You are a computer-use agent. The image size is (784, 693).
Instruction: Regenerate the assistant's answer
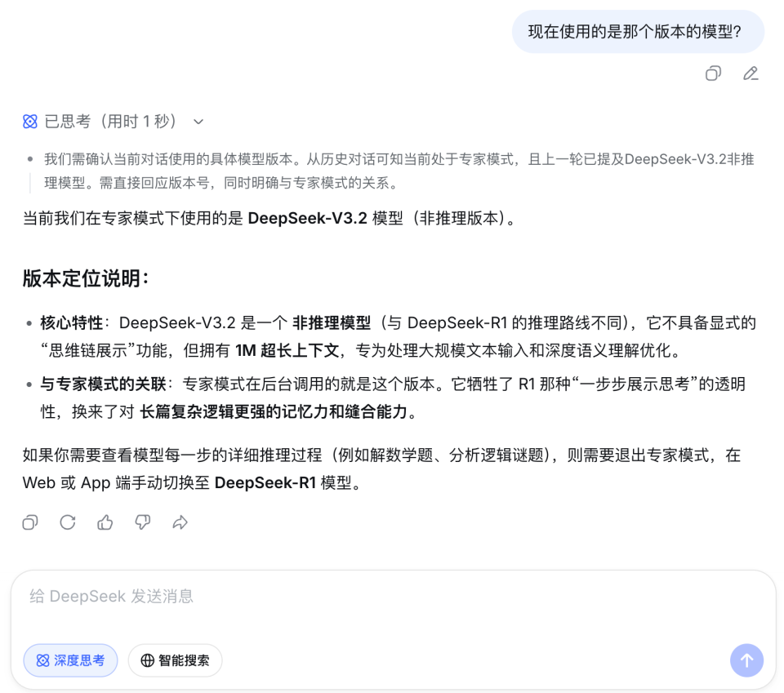(x=68, y=522)
